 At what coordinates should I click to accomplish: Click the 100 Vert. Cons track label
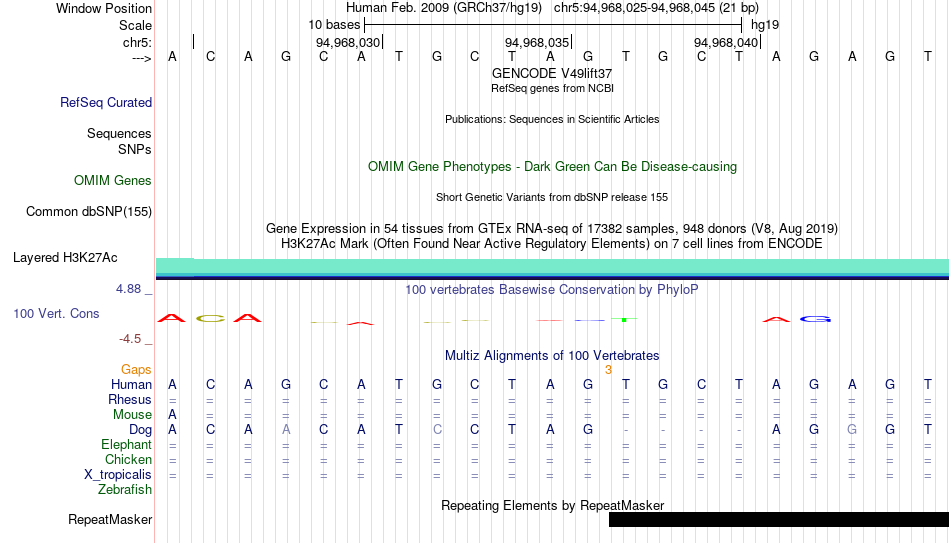pos(56,313)
